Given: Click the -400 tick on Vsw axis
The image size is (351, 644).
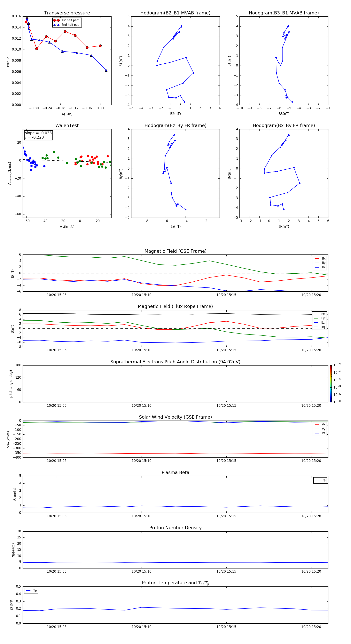Looking at the screenshot, I should [x=17, y=457].
